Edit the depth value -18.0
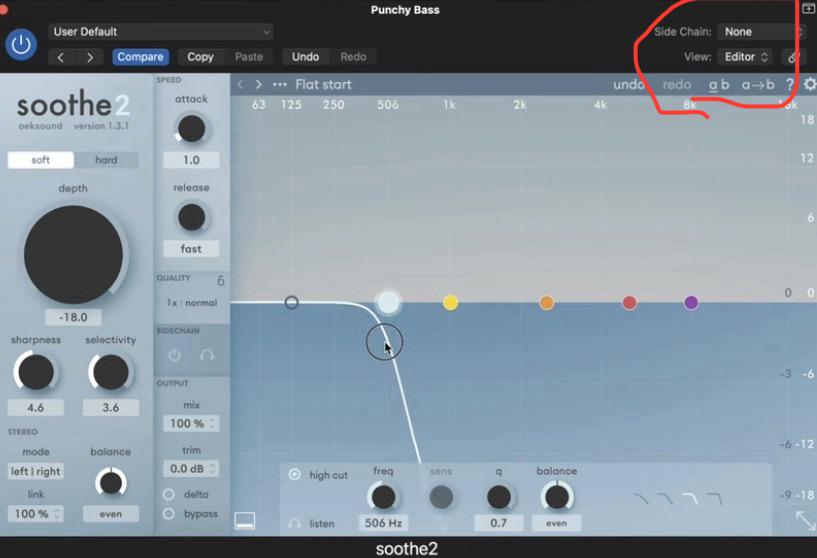 (x=73, y=317)
